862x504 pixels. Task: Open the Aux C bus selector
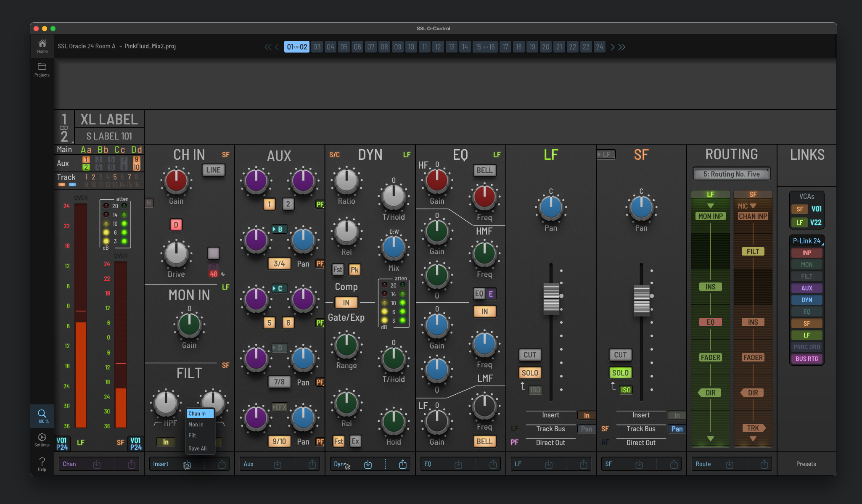point(280,288)
